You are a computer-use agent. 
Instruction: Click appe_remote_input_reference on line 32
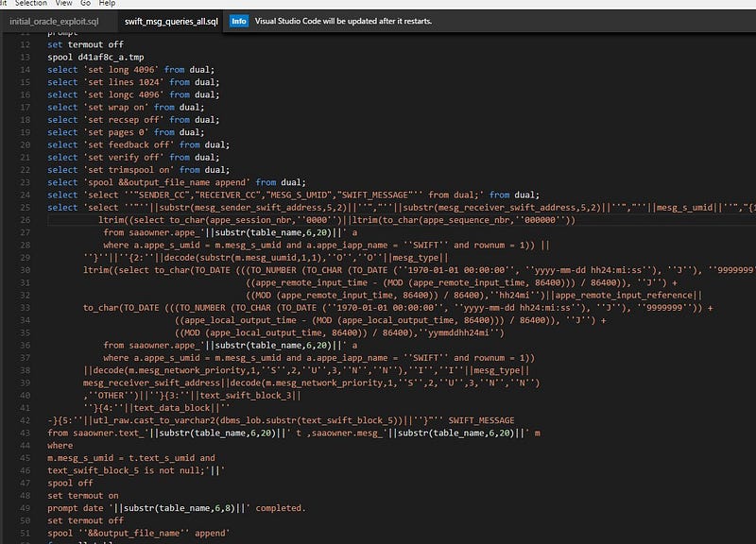(624, 295)
